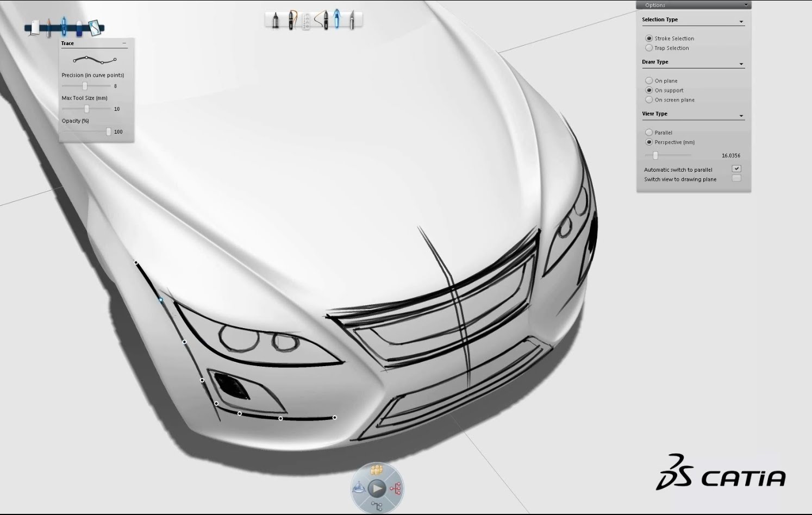This screenshot has height=515, width=812.
Task: Select the Trap Selection radio button
Action: point(649,48)
